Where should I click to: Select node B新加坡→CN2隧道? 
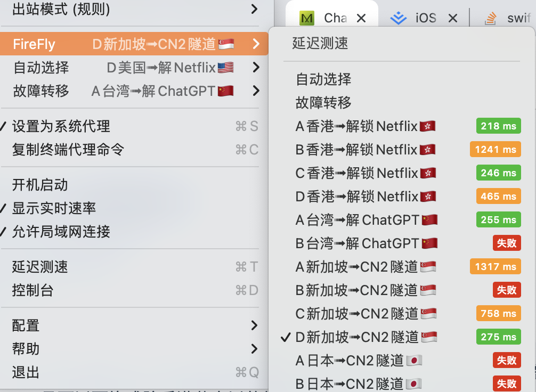point(402,290)
